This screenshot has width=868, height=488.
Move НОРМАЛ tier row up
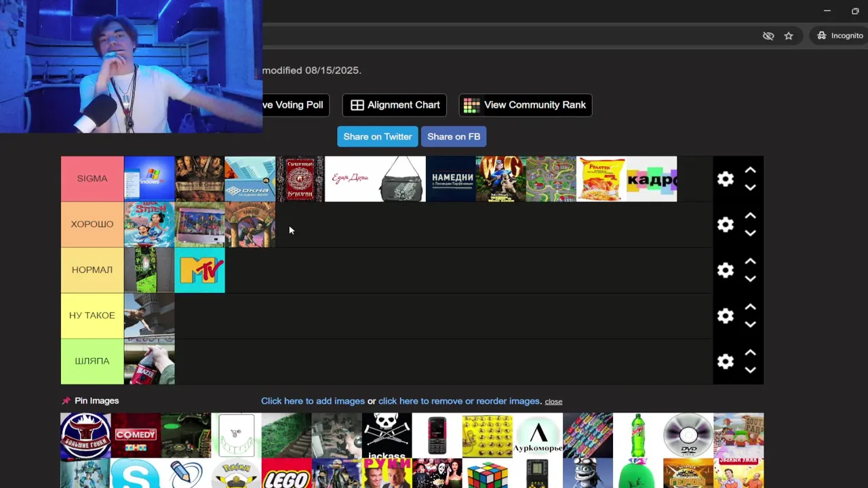(750, 261)
